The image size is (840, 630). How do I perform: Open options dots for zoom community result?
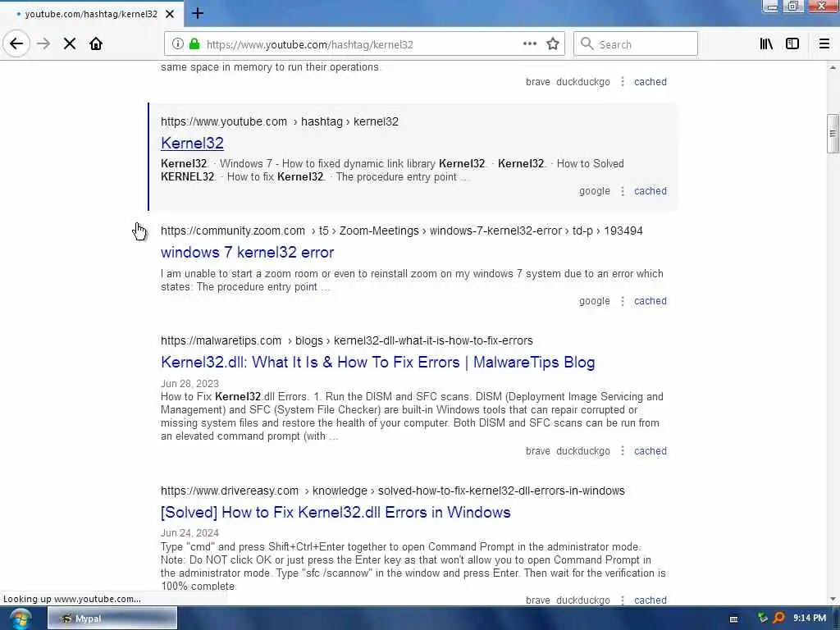pyautogui.click(x=623, y=301)
